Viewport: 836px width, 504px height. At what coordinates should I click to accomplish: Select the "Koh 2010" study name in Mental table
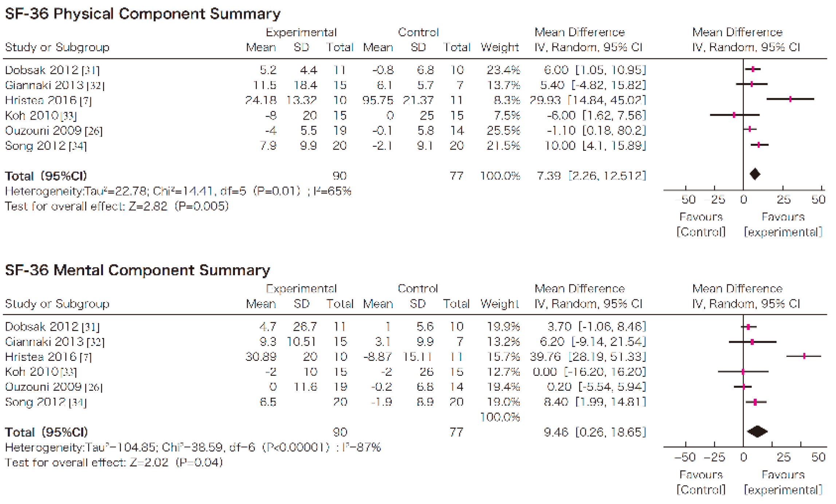coord(32,372)
